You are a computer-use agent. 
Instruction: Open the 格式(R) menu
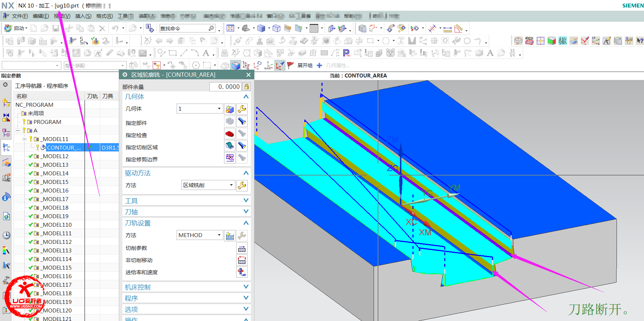coord(105,16)
